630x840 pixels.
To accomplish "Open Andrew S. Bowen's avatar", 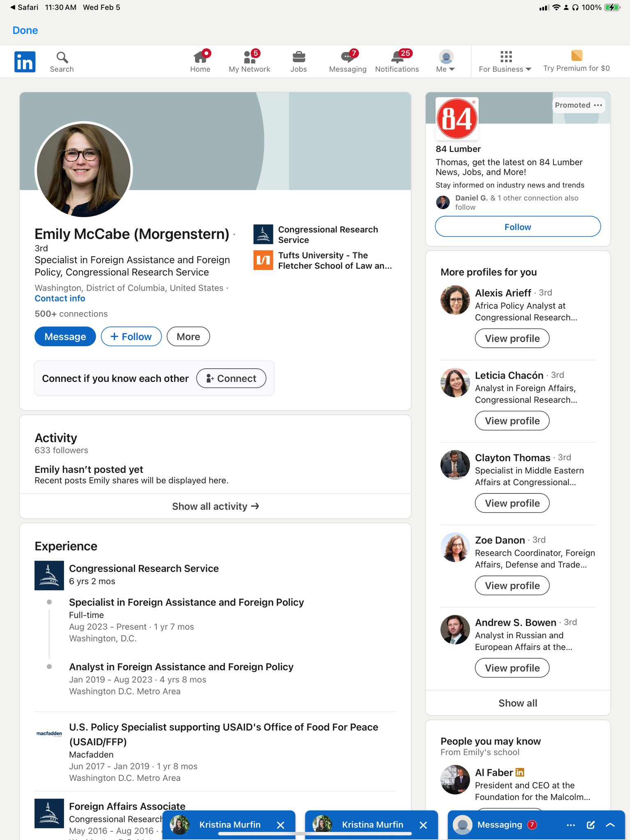I will click(x=455, y=630).
